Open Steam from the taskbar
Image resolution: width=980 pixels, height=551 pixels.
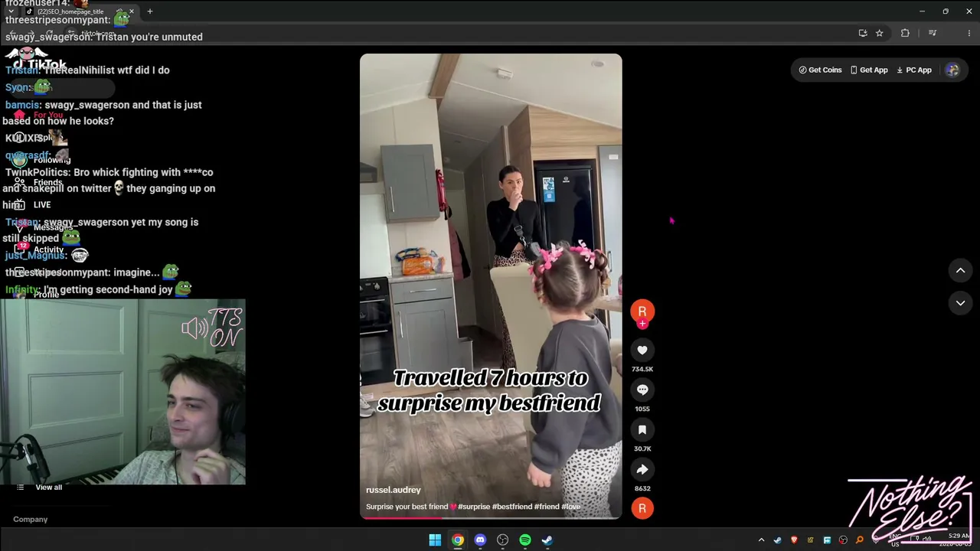tap(547, 540)
